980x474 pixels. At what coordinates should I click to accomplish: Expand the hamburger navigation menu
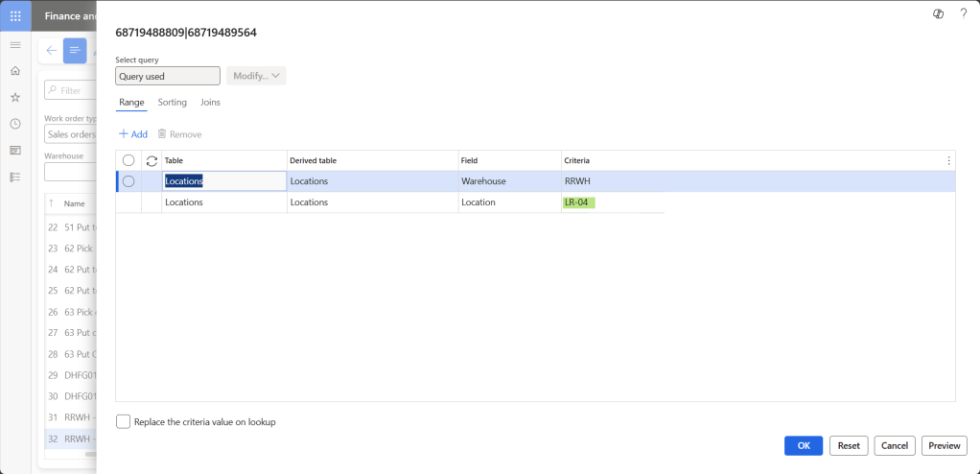(15, 45)
